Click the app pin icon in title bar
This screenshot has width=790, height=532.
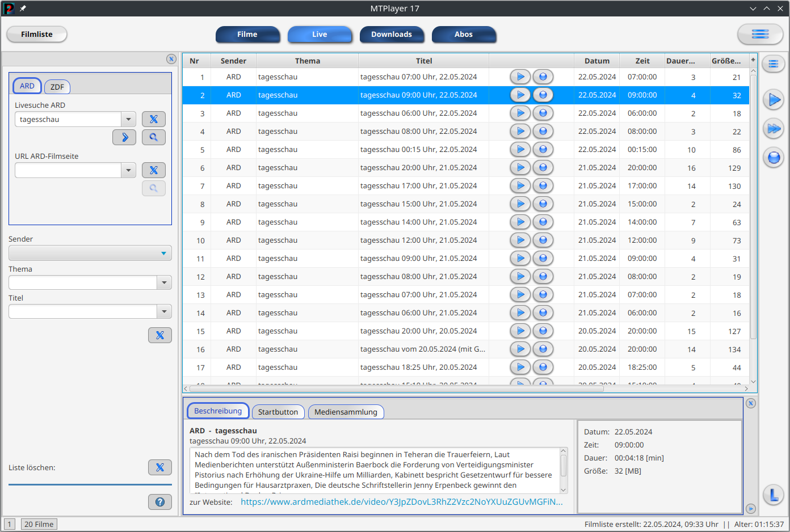click(x=23, y=9)
